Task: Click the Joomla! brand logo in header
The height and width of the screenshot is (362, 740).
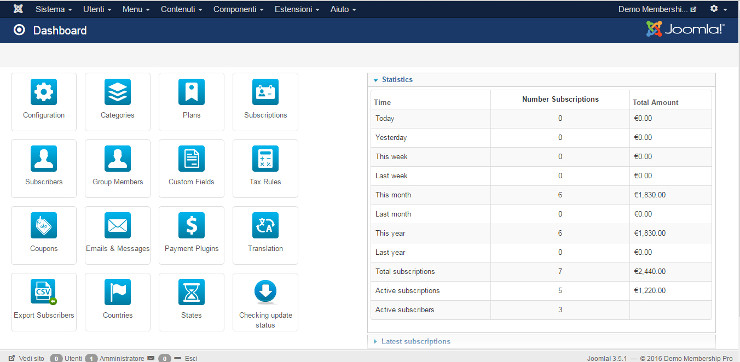Action: [686, 29]
